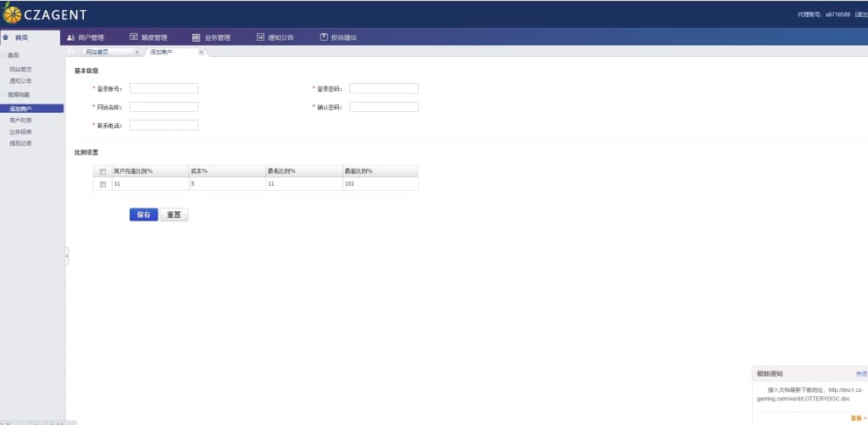Collapse the left sidebar with the splitter handle

66,256
